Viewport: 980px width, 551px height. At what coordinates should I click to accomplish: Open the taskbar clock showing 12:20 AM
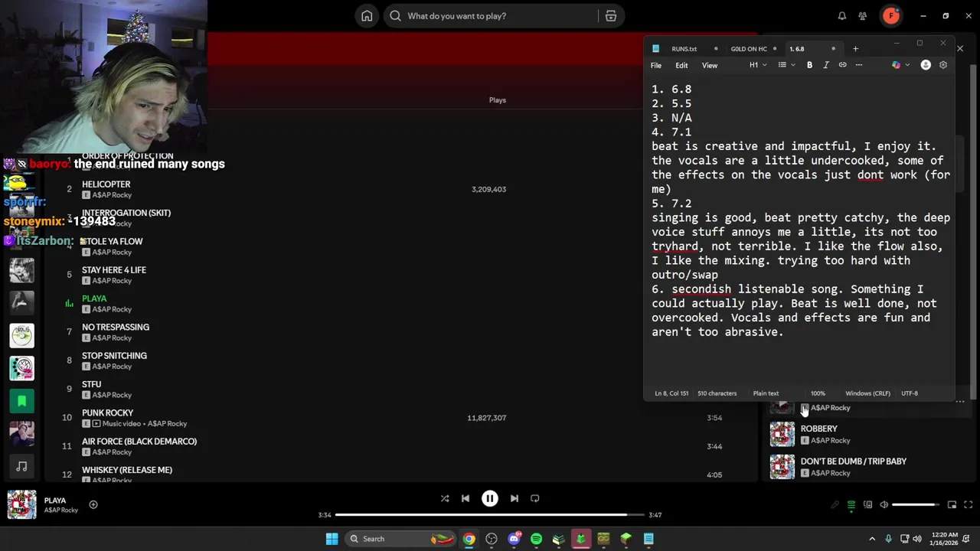pyautogui.click(x=946, y=539)
